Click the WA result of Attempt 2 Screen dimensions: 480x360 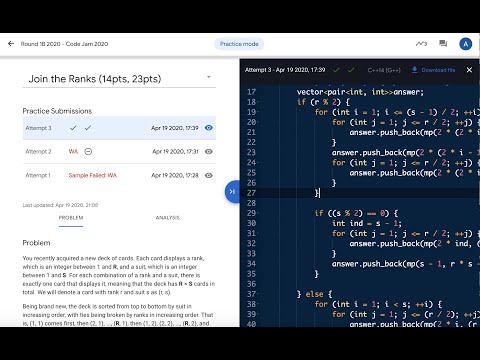tap(73, 152)
